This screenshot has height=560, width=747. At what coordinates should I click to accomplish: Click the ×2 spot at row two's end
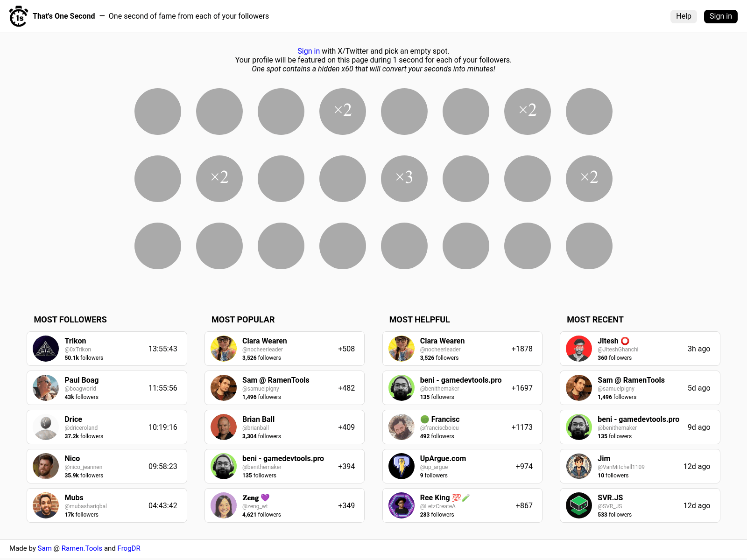[x=589, y=178]
